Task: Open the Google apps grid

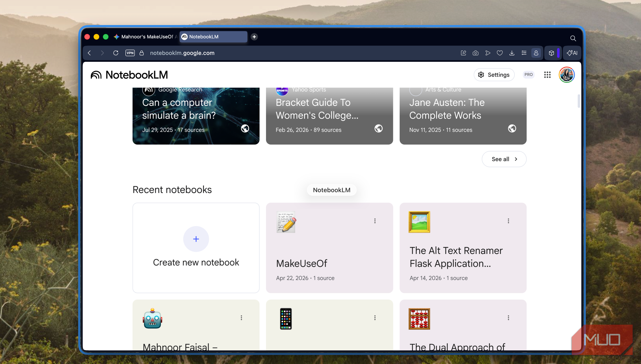Action: pos(547,75)
